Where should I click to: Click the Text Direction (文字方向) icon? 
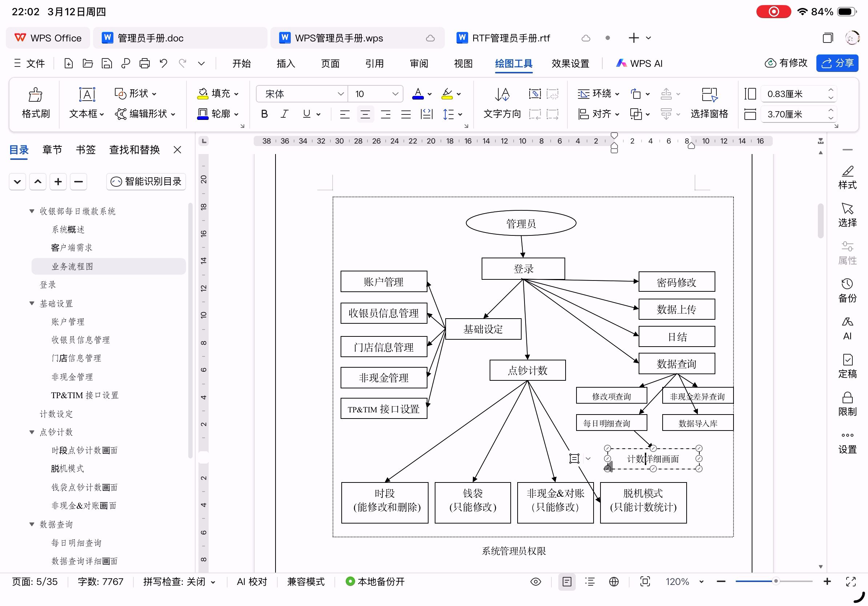click(502, 95)
